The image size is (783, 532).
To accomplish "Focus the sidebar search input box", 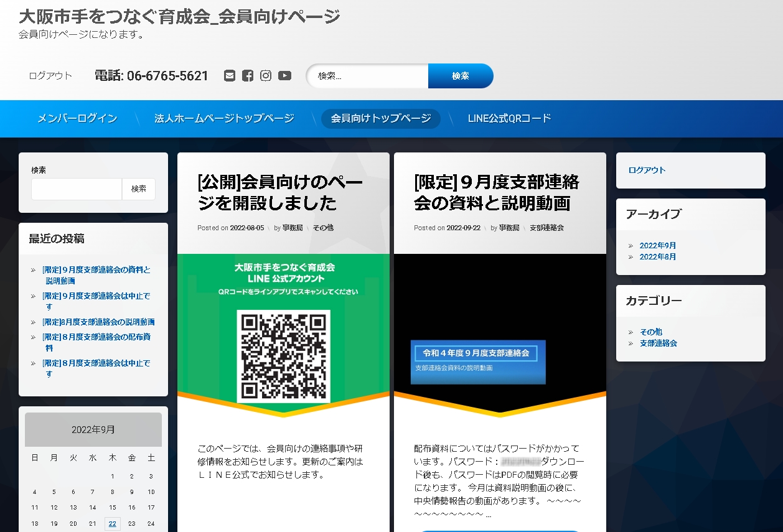I will pyautogui.click(x=77, y=189).
